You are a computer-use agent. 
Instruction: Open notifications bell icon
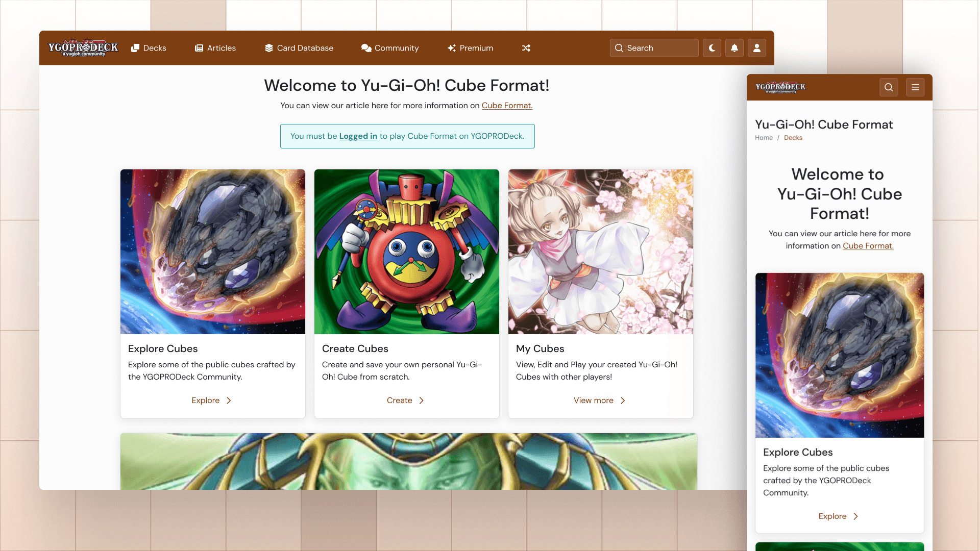734,48
